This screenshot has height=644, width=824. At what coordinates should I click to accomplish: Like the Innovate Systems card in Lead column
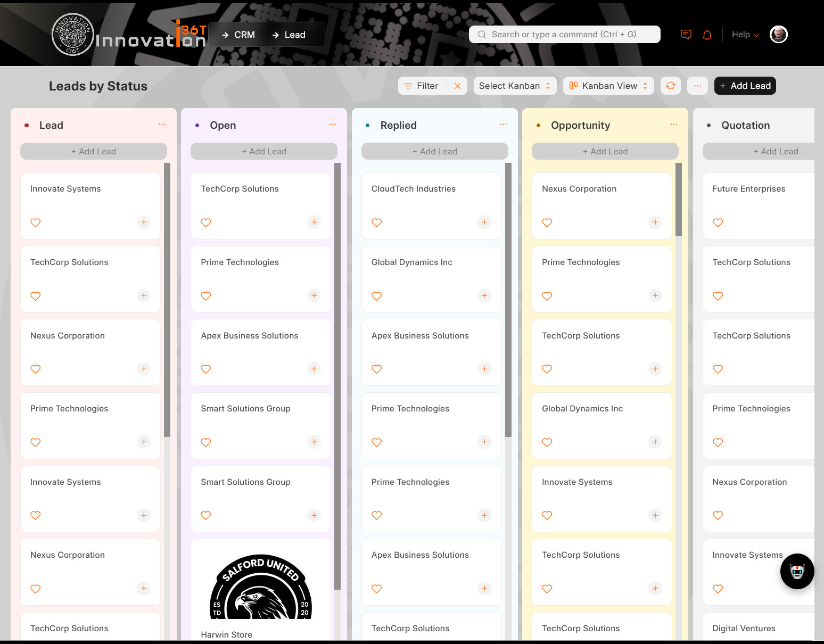pos(36,222)
